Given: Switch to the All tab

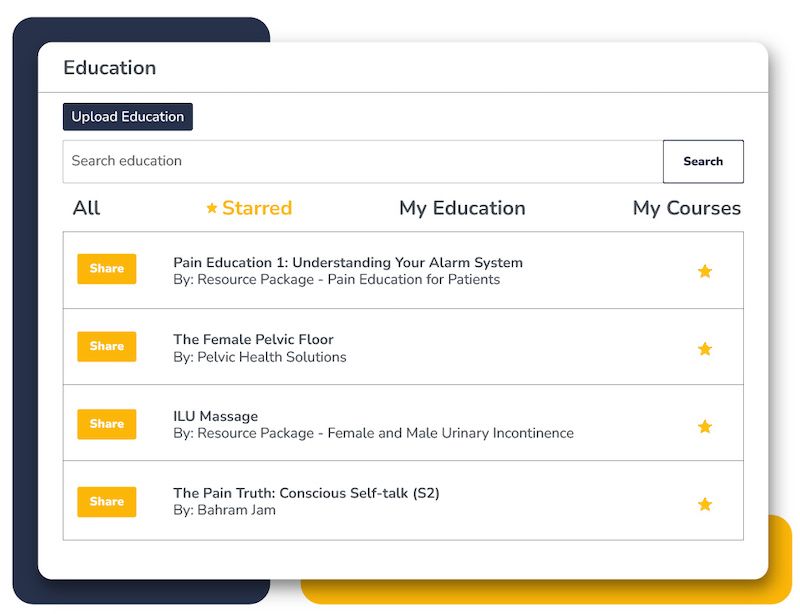Looking at the screenshot, I should [87, 208].
